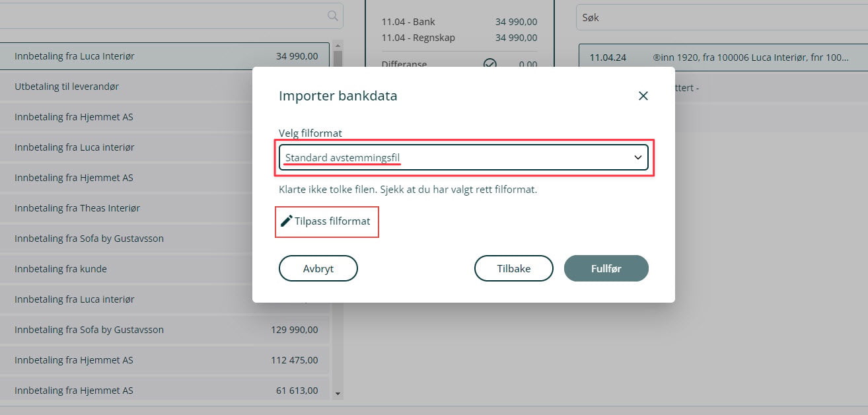
Task: Click the Differanse checkmark circle icon
Action: 490,64
